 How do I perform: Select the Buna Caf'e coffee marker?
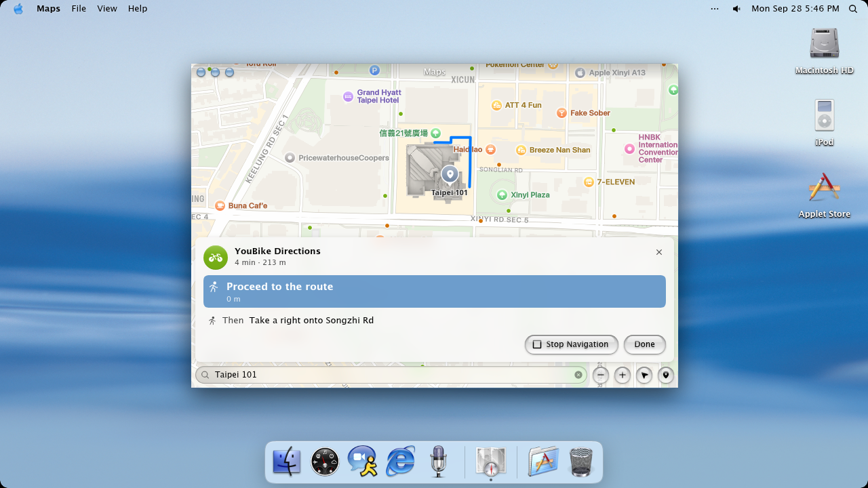[220, 205]
